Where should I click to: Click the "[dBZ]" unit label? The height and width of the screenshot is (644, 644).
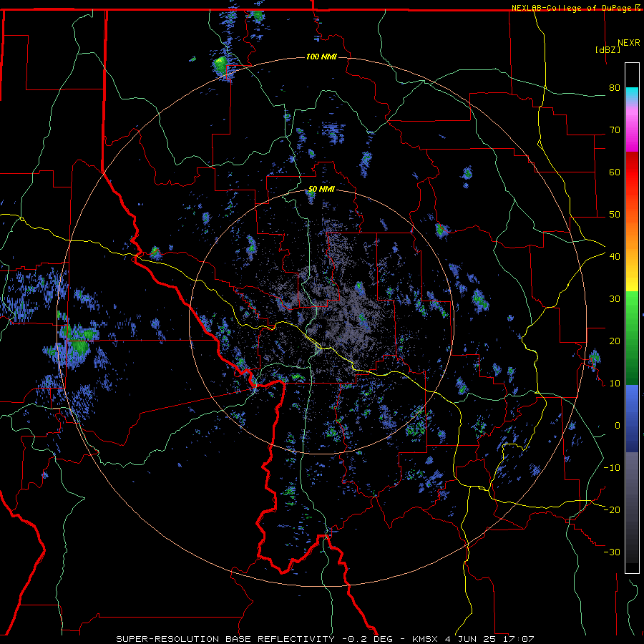pyautogui.click(x=608, y=49)
